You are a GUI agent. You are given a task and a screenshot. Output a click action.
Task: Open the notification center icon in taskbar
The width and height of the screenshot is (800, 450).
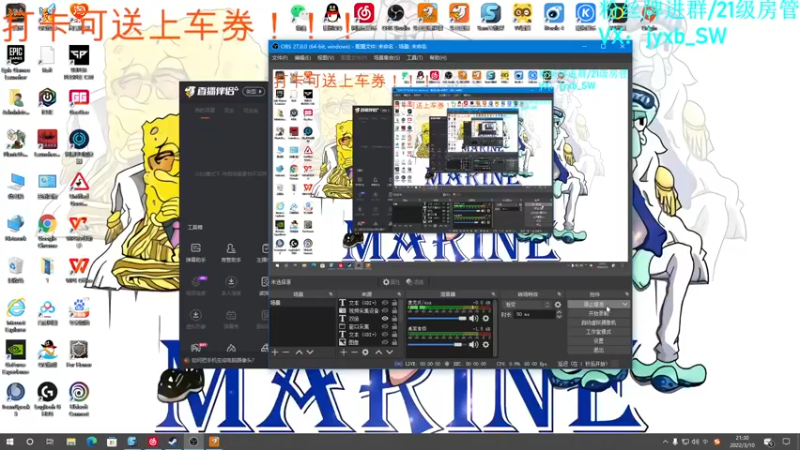point(787,442)
